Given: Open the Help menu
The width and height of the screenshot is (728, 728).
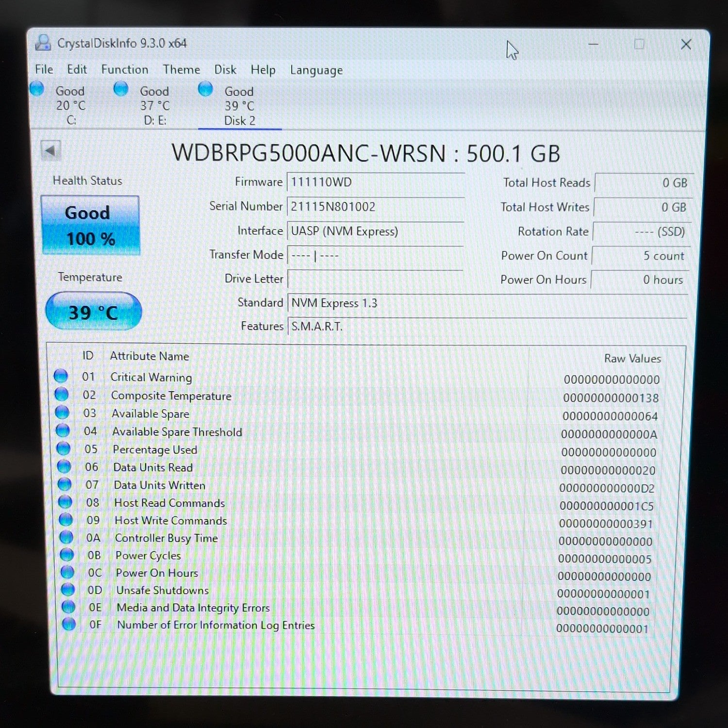Looking at the screenshot, I should [x=263, y=70].
